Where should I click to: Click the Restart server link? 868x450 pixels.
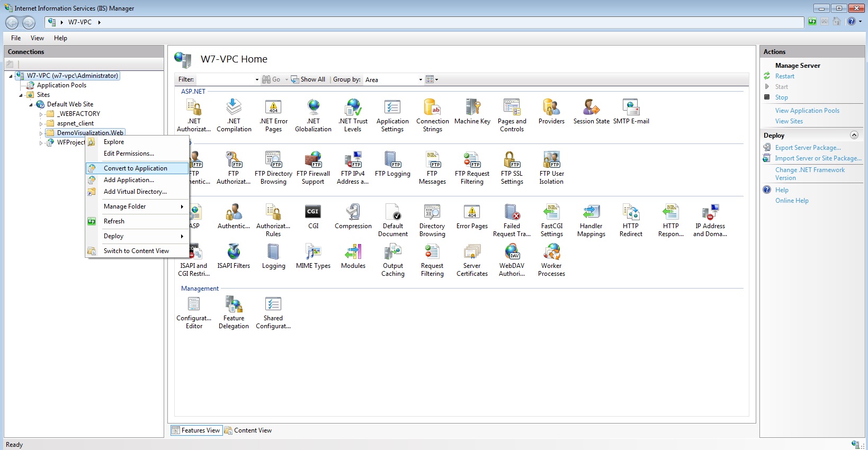(x=784, y=76)
